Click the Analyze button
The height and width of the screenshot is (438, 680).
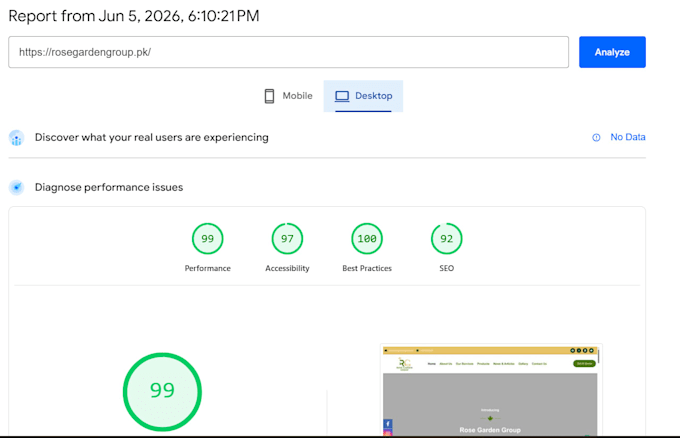[x=612, y=52]
